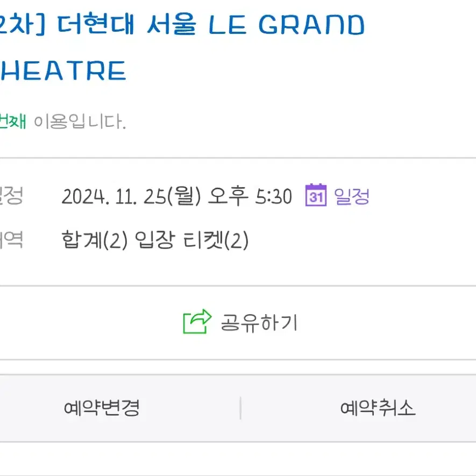Click the gray 내역 row label at left
Viewport: 476px width, 476px height.
(x=11, y=239)
